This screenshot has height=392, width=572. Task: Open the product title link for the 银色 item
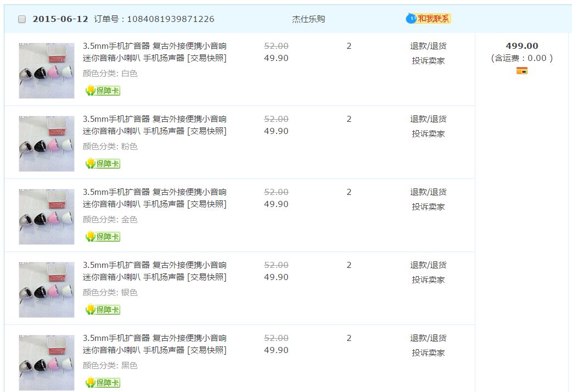click(x=155, y=271)
